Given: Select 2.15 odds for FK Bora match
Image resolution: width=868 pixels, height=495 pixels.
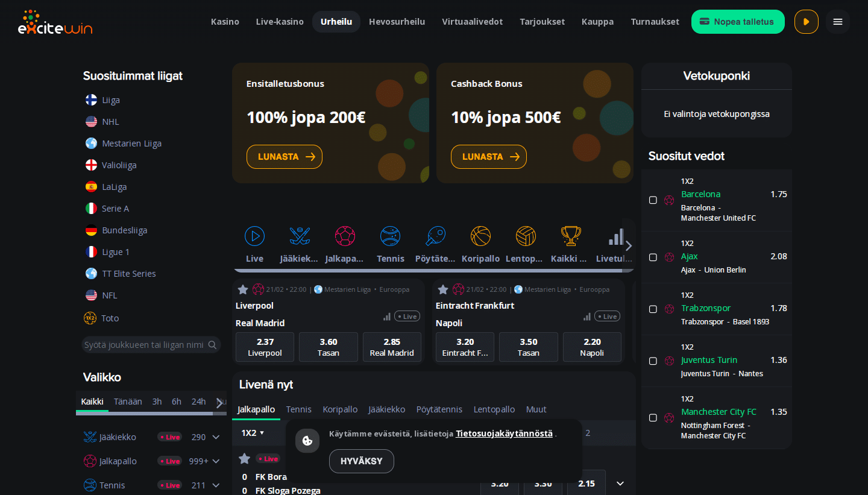Looking at the screenshot, I should (587, 483).
